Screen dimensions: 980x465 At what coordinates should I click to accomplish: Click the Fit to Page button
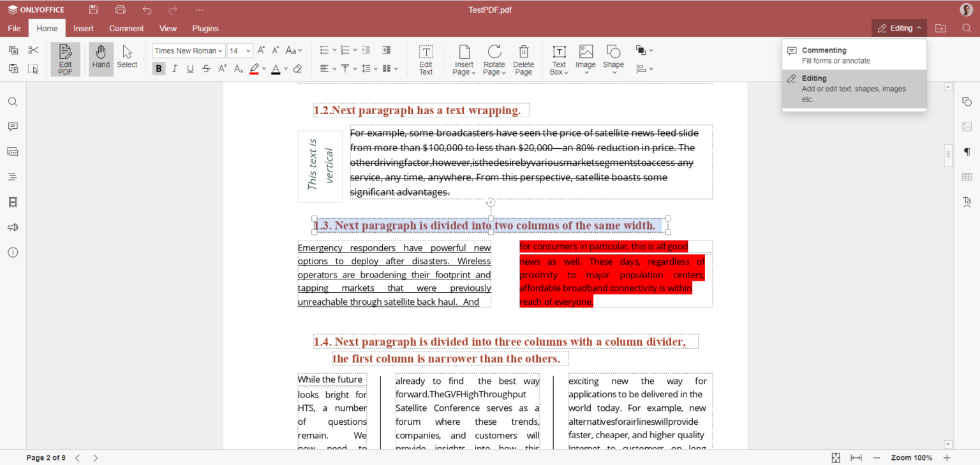836,457
